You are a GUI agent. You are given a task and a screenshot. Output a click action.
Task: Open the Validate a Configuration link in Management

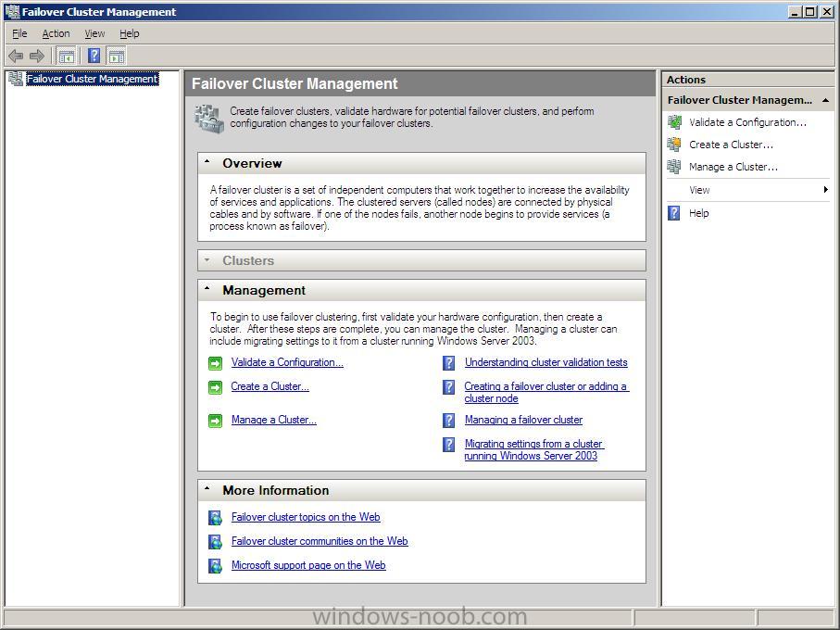(287, 362)
